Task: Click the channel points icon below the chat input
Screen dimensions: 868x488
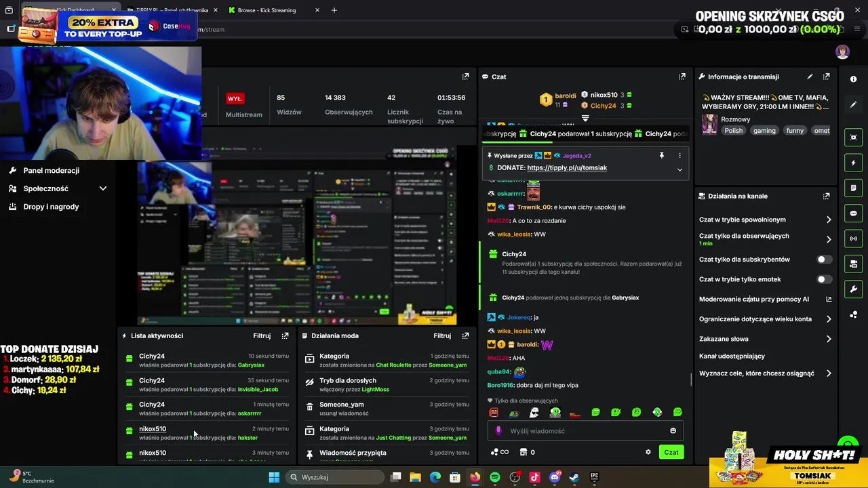Action: point(499,452)
